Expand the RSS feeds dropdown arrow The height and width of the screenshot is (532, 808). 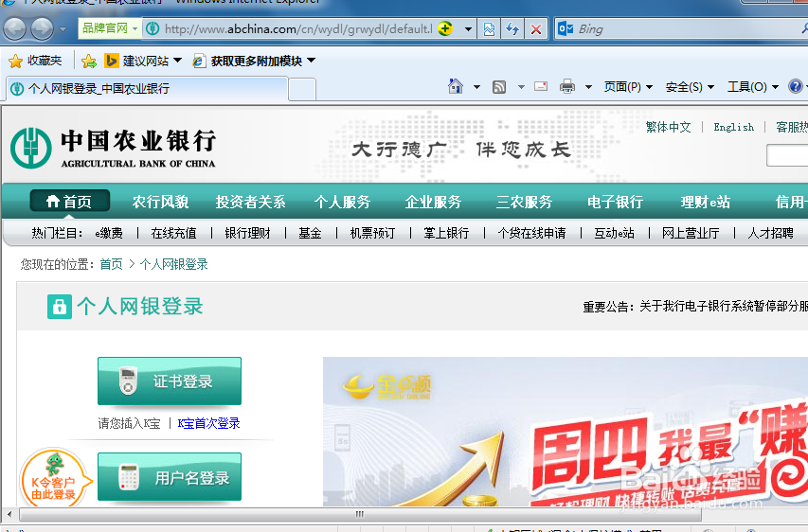pyautogui.click(x=521, y=87)
